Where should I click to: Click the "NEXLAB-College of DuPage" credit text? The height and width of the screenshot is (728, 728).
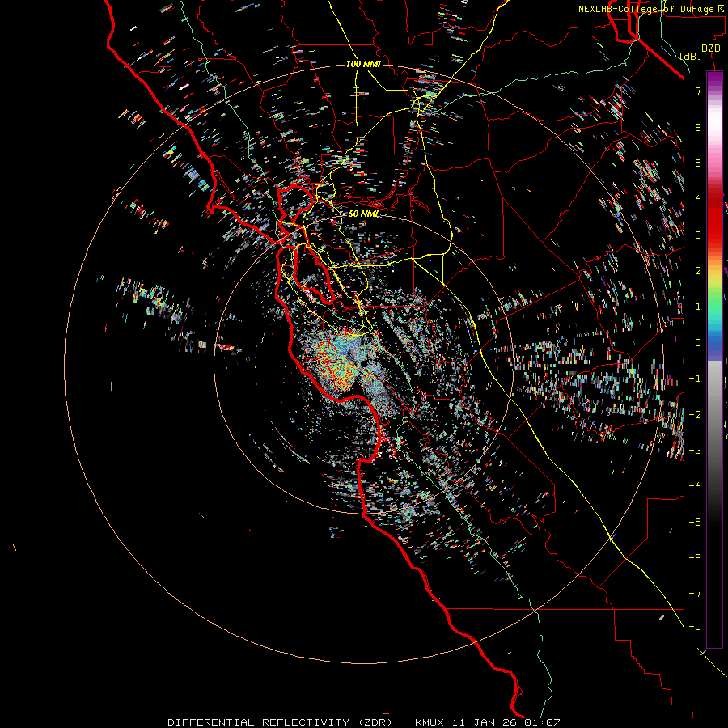[x=645, y=9]
